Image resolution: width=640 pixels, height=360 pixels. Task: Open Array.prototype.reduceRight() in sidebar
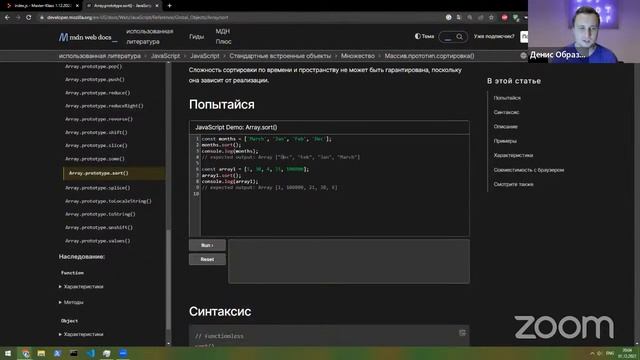(x=104, y=106)
